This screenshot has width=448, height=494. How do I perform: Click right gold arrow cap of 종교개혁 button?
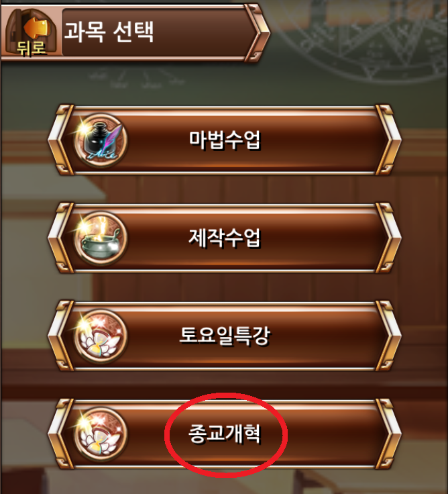tap(388, 434)
